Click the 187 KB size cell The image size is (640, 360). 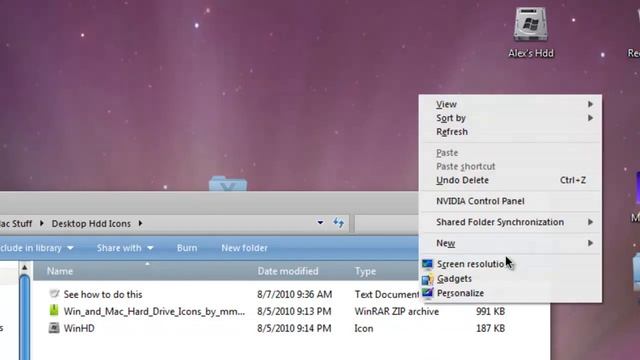490,328
